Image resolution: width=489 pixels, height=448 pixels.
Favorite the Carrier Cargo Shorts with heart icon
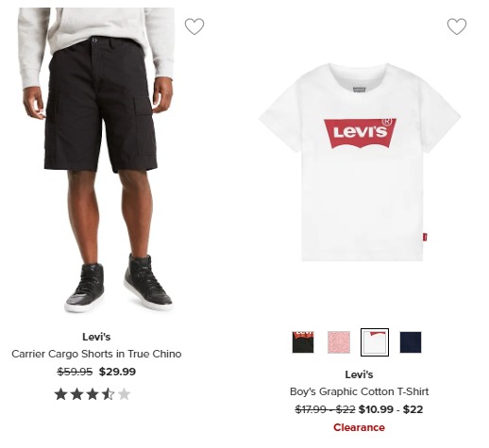(x=194, y=26)
